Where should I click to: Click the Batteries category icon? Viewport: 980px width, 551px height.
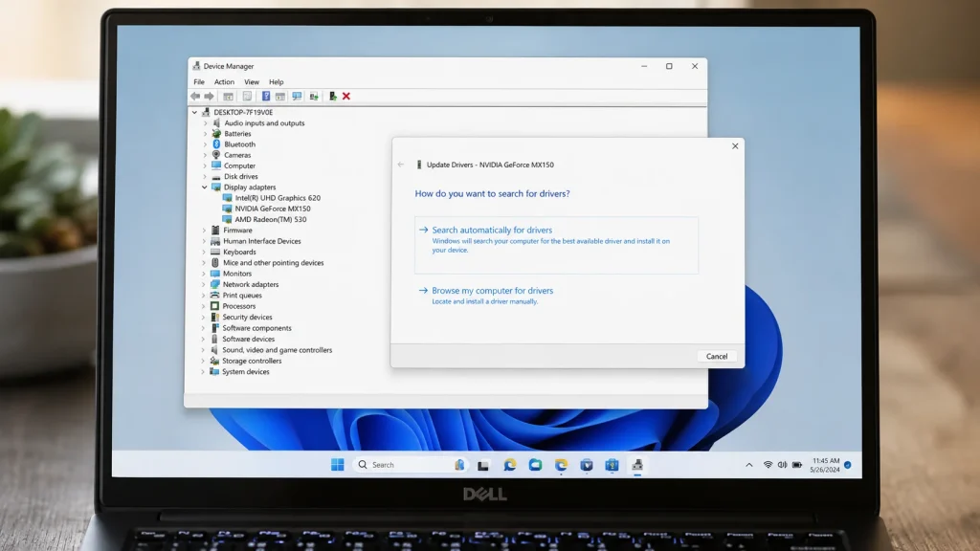point(216,134)
